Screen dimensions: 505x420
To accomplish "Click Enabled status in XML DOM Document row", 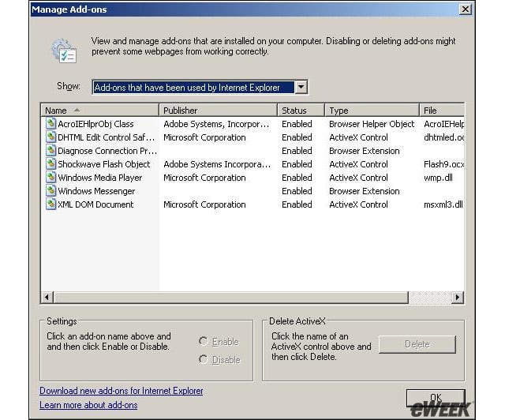I will click(297, 204).
